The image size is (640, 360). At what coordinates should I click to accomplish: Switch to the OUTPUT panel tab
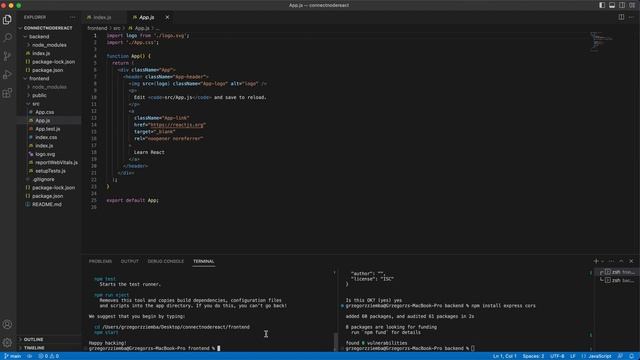[129, 261]
